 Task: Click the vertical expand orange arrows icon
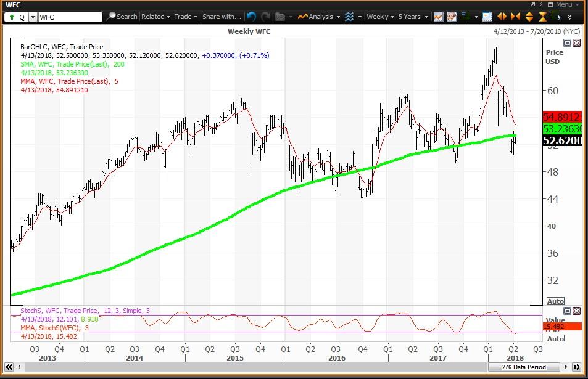[x=529, y=17]
